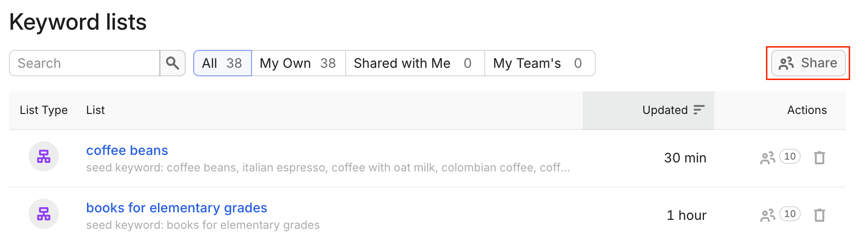Click the Share button
Viewport: 868px width, 242px height.
point(808,63)
